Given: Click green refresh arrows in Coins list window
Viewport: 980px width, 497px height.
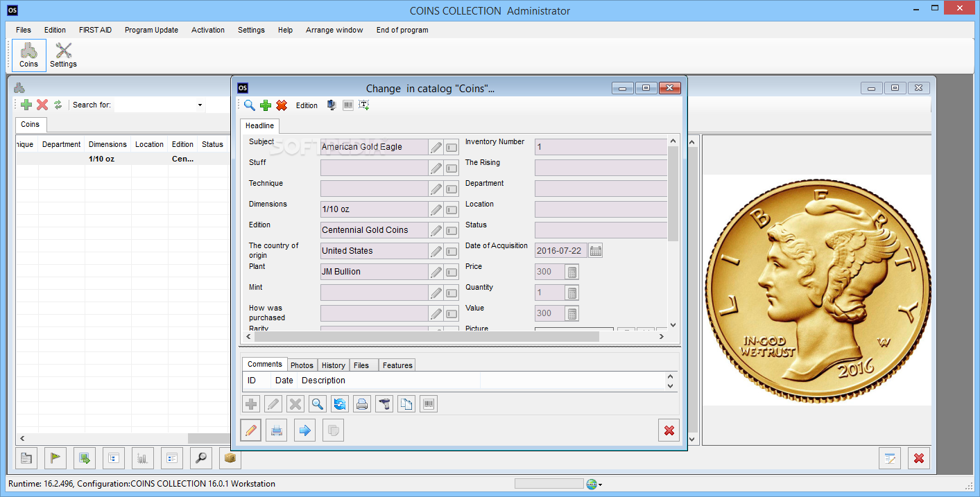Looking at the screenshot, I should pyautogui.click(x=58, y=105).
